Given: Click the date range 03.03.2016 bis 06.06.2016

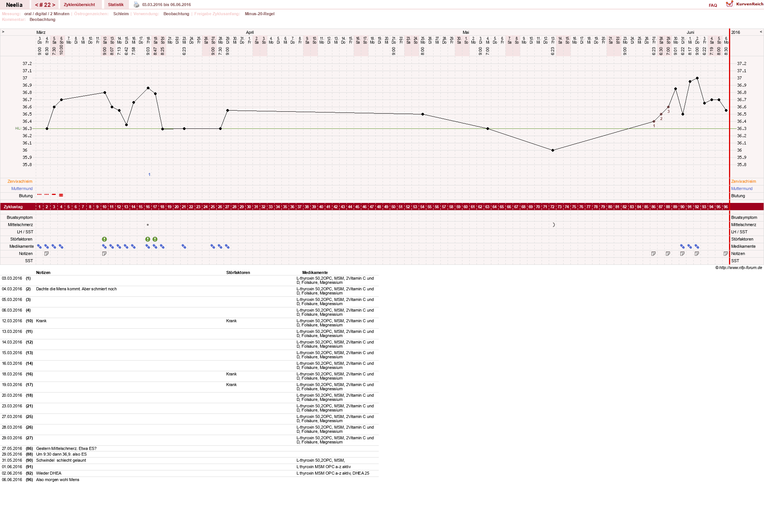Looking at the screenshot, I should point(167,5).
